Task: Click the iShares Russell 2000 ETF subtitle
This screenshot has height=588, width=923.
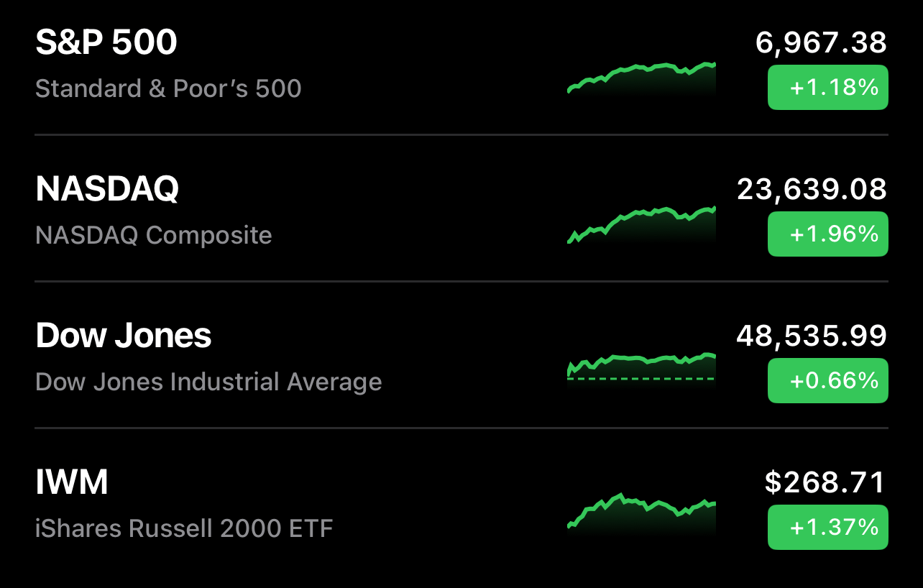Action: click(184, 529)
